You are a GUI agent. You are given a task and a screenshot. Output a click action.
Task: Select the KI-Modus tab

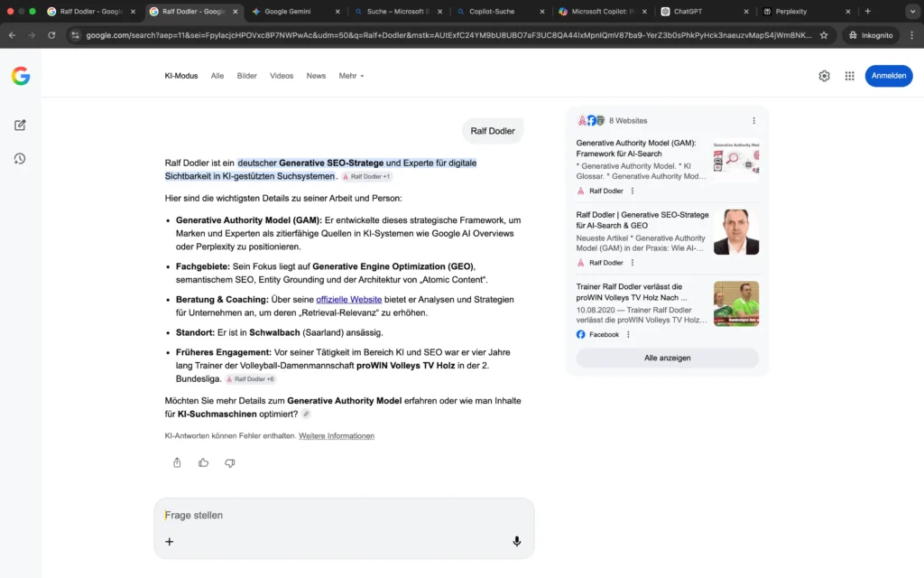pos(180,76)
